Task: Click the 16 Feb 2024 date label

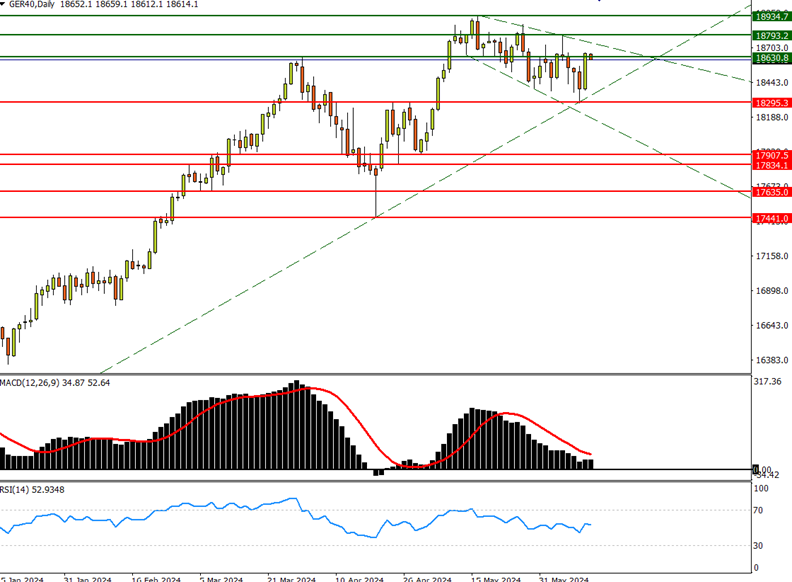Action: coord(153,579)
